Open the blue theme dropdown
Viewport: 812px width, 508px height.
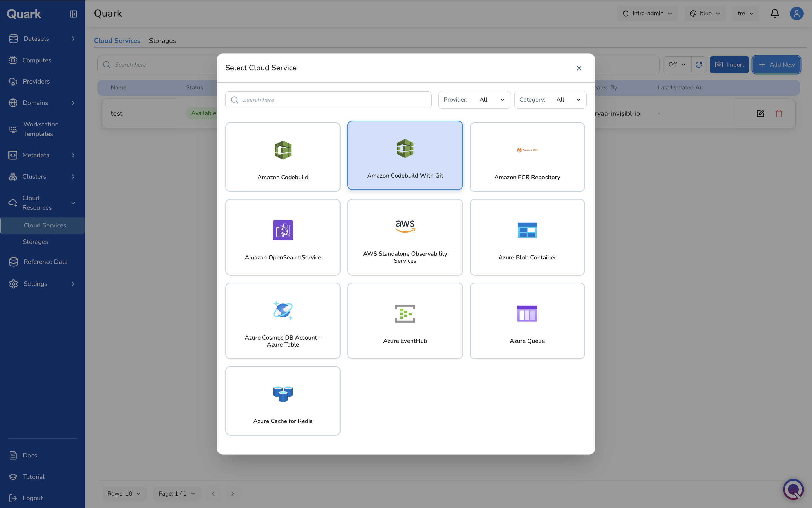point(705,14)
